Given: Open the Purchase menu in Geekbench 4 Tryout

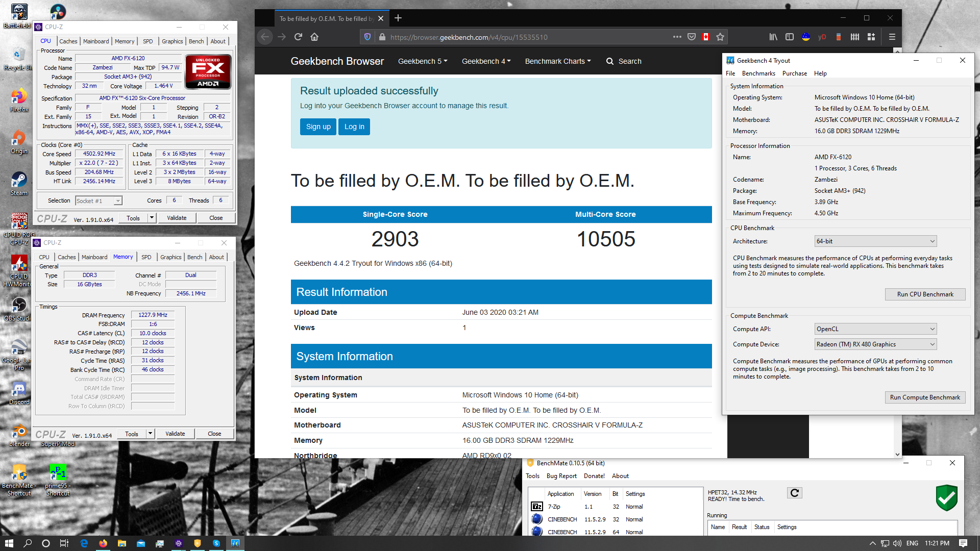Looking at the screenshot, I should (795, 73).
